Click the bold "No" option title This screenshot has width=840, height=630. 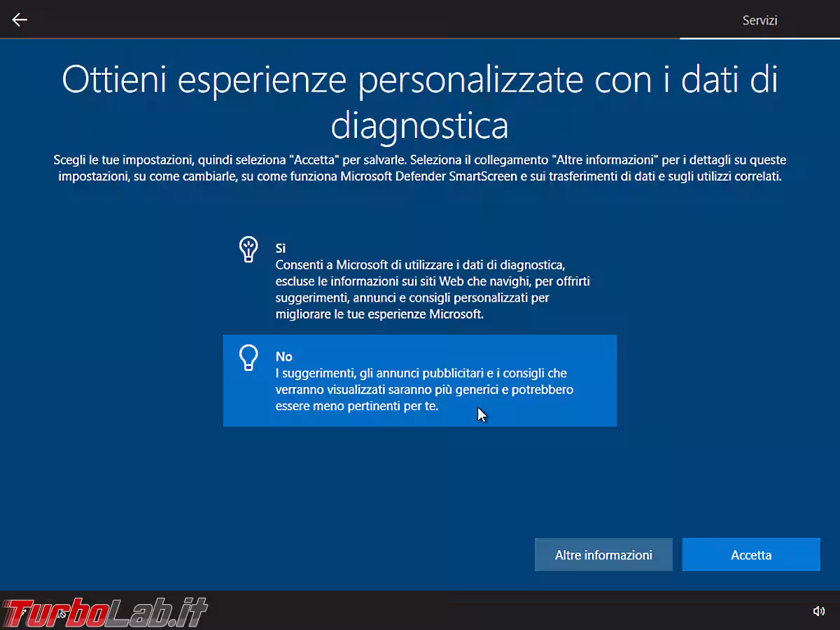(x=283, y=357)
